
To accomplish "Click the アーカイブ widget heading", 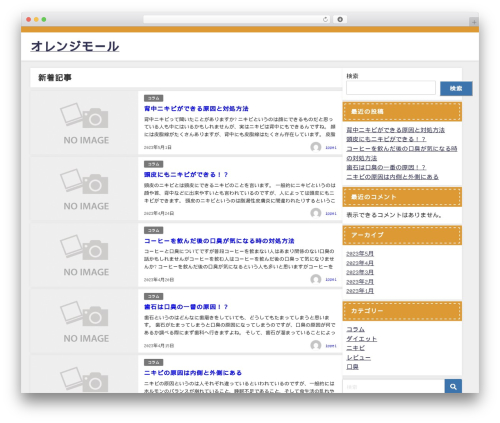I will coord(402,235).
